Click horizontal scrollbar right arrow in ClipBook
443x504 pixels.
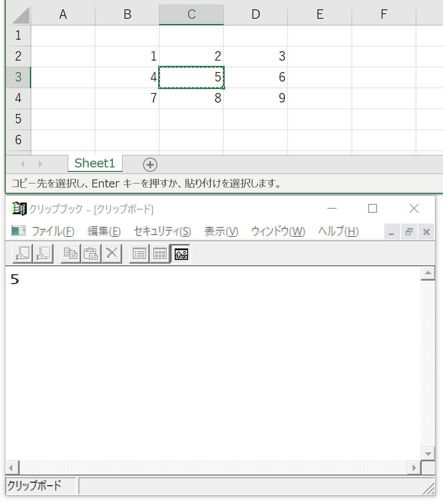(x=414, y=467)
